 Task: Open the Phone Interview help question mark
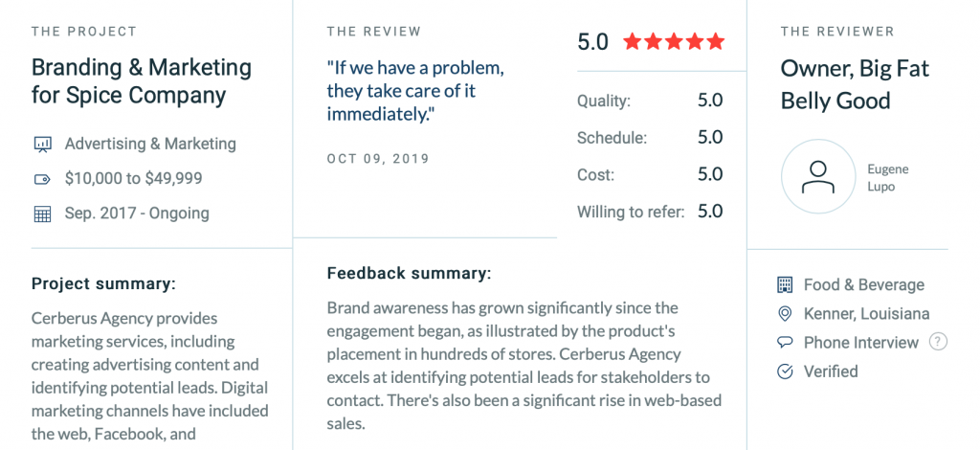click(938, 342)
